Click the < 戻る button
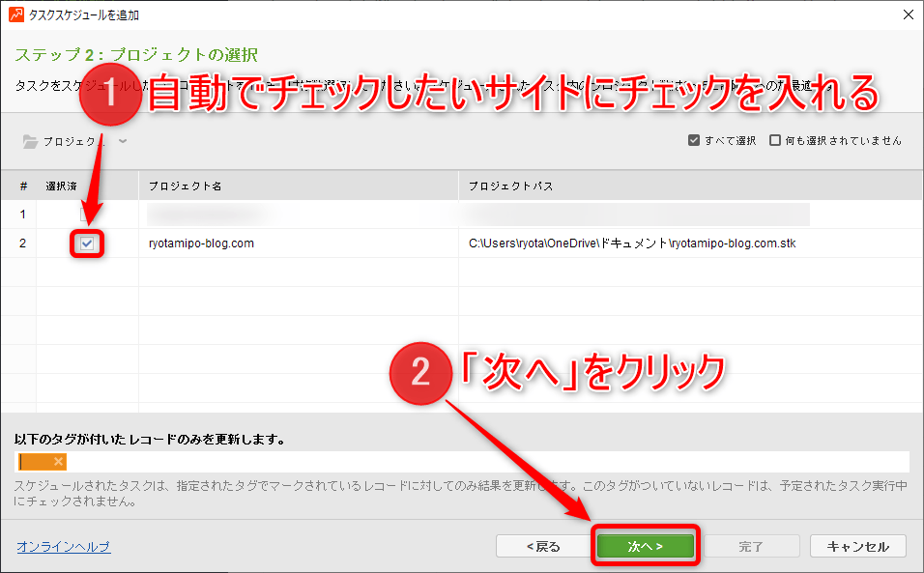This screenshot has width=924, height=573. (x=542, y=547)
